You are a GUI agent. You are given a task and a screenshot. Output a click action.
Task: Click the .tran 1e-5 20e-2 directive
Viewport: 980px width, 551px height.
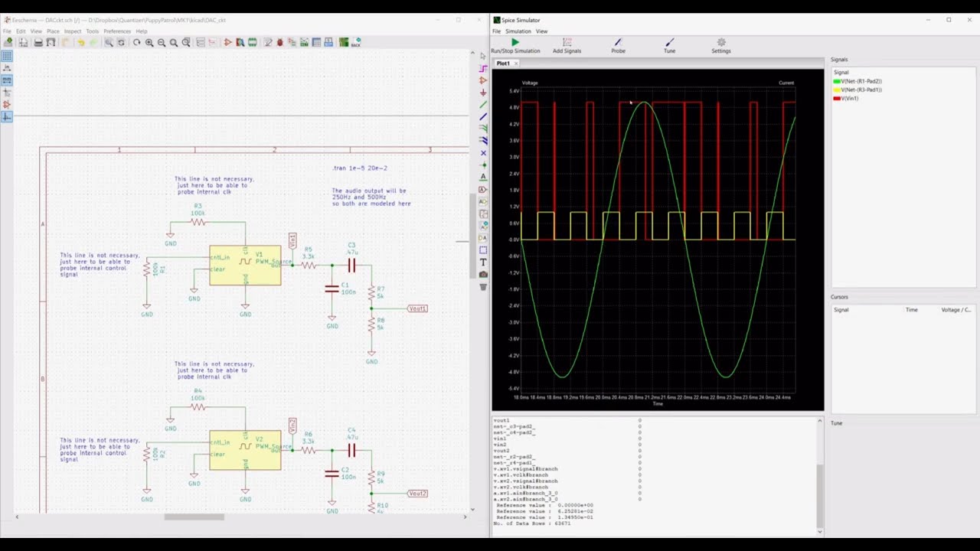[x=360, y=168]
